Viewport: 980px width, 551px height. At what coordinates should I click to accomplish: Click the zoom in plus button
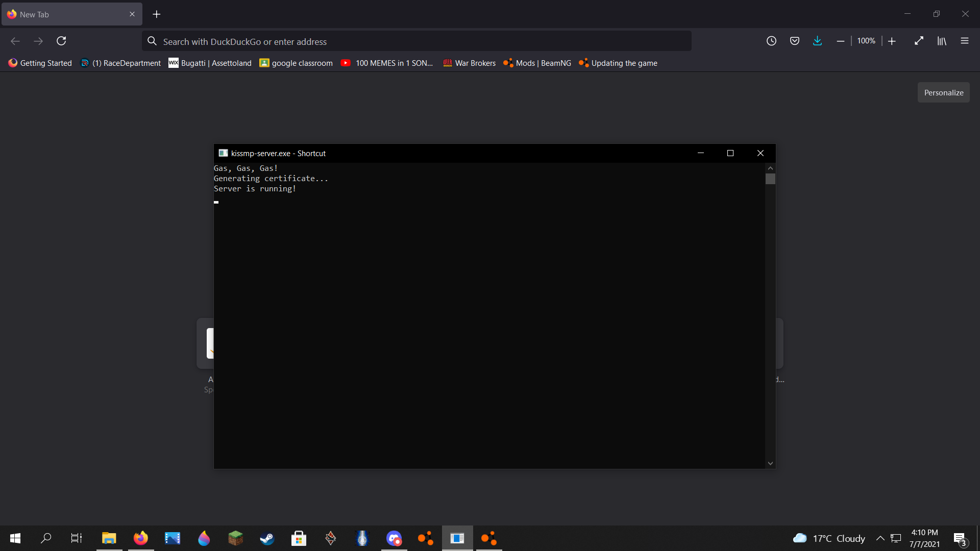(892, 41)
